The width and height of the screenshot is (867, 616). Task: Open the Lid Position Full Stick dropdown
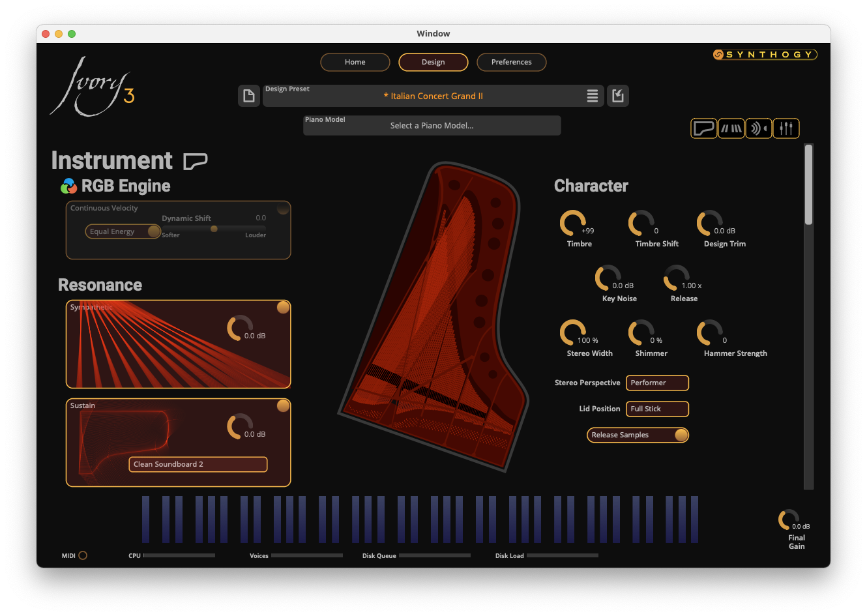point(657,409)
